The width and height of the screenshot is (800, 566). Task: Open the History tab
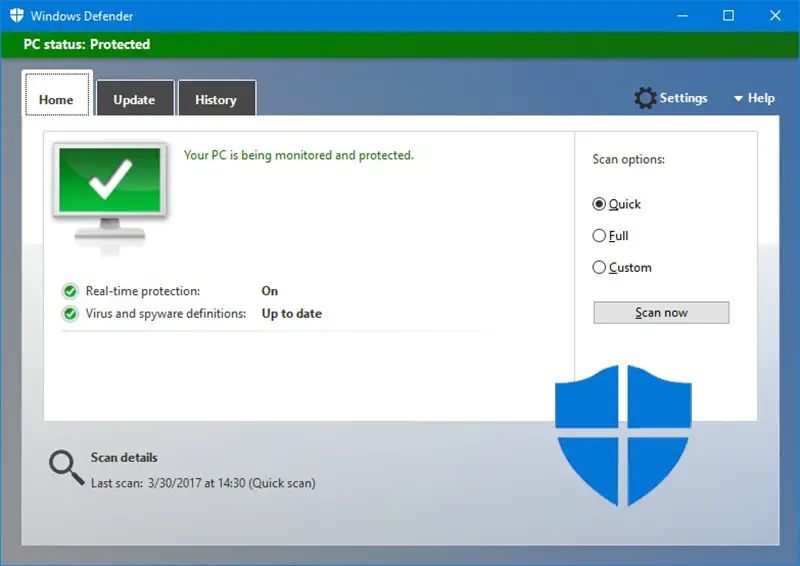[x=216, y=98]
